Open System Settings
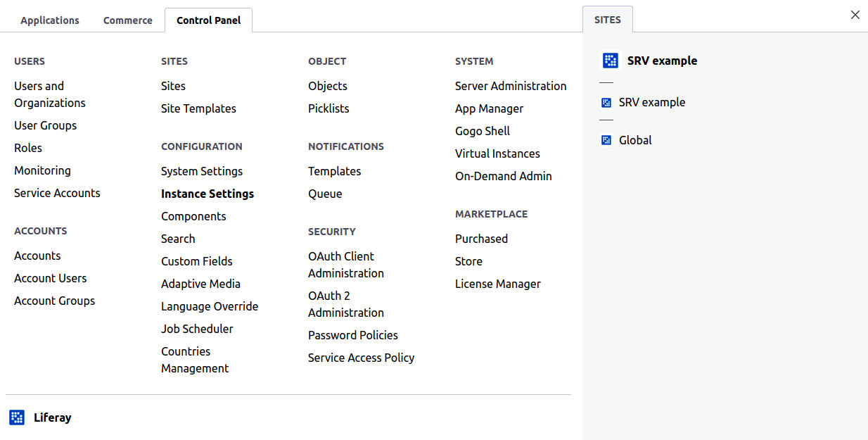The width and height of the screenshot is (868, 440). pos(202,171)
